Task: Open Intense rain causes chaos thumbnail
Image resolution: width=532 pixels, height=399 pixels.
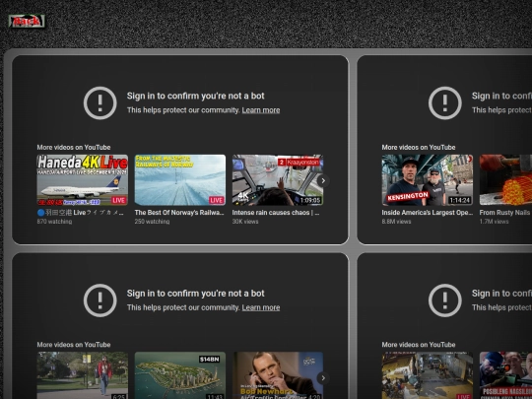Action: [x=278, y=180]
